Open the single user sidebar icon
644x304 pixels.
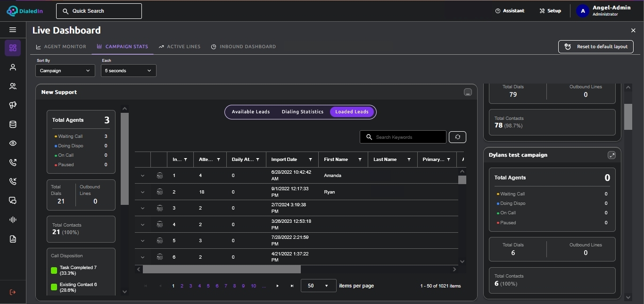click(13, 67)
